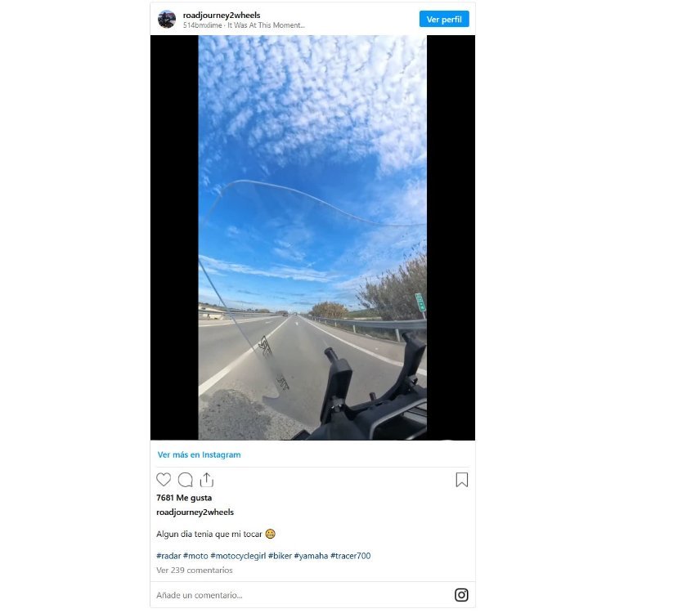The width and height of the screenshot is (700, 613).
Task: Focus the Añade un comentario field
Action: (302, 595)
